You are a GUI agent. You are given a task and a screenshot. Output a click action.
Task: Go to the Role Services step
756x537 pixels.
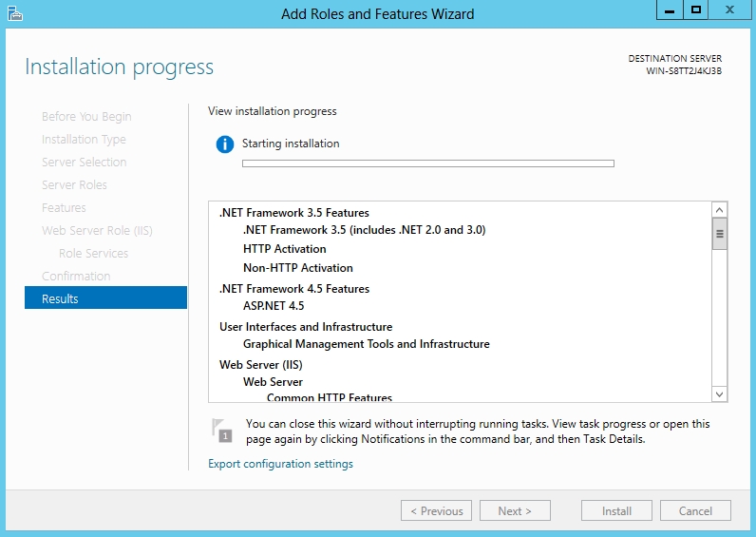[93, 253]
